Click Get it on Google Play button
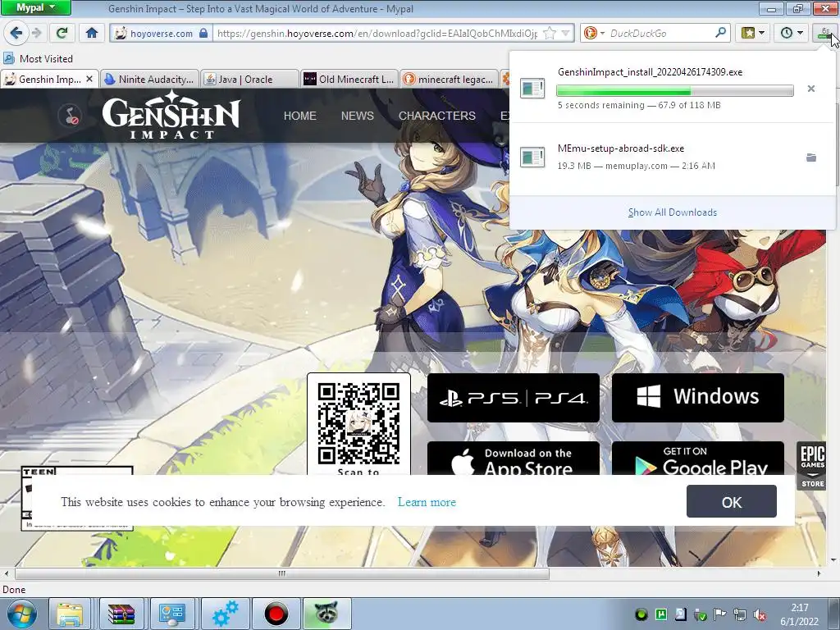 tap(697, 459)
